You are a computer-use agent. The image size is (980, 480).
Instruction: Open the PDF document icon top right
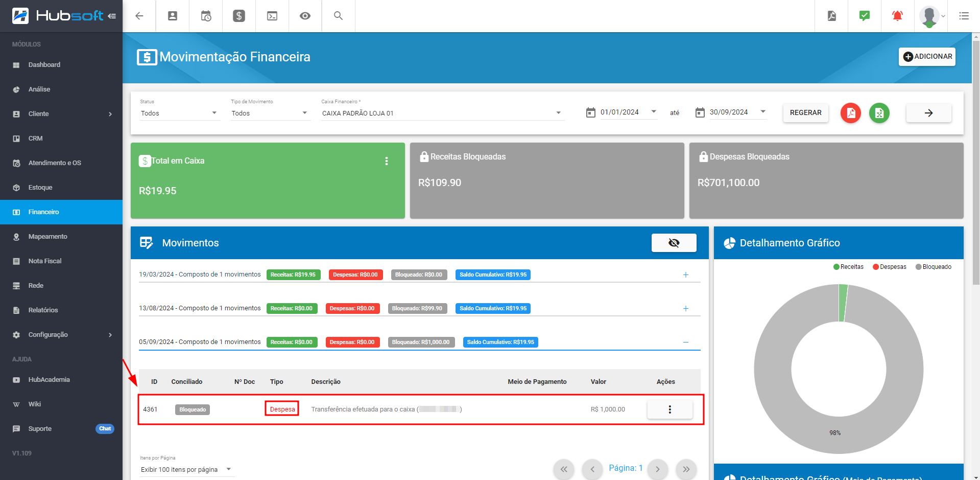[832, 16]
